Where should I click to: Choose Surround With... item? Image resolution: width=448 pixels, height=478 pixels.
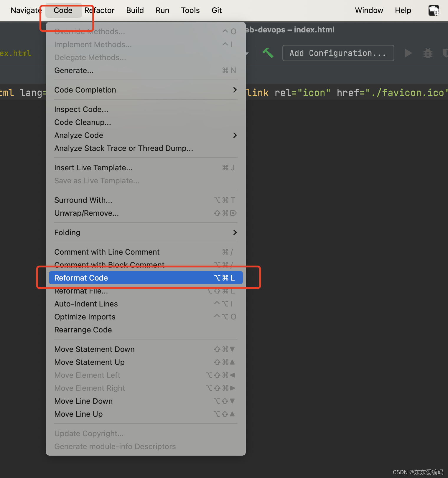click(146, 200)
